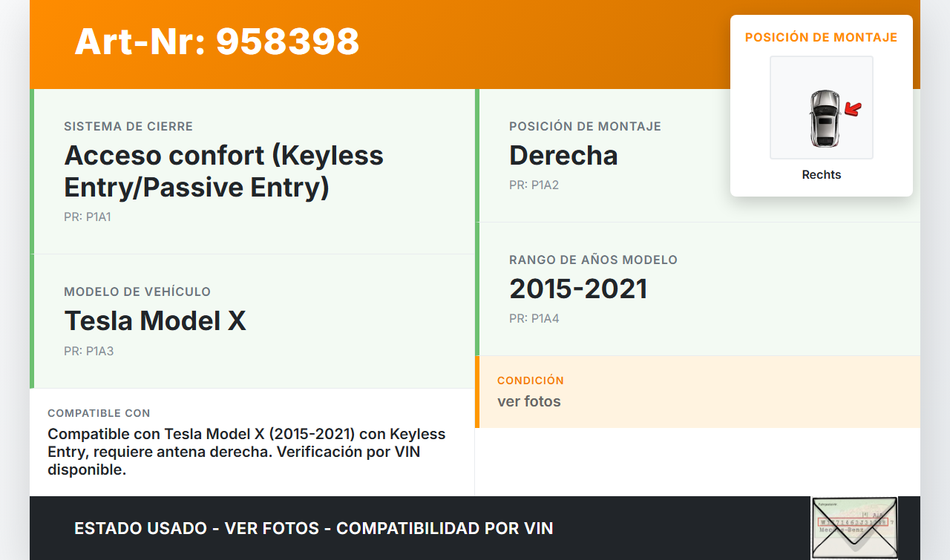Image resolution: width=950 pixels, height=560 pixels.
Task: Click the Art-Nr: 958398 heading
Action: 217,42
